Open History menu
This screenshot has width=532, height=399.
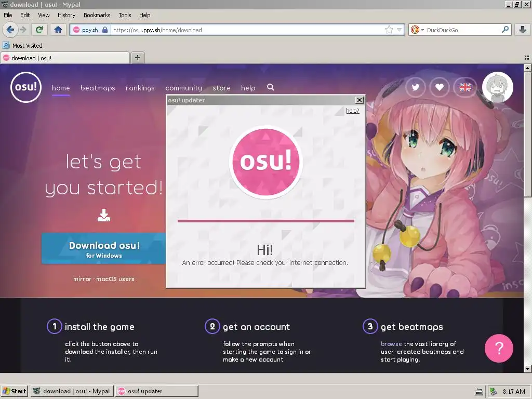[x=66, y=15]
